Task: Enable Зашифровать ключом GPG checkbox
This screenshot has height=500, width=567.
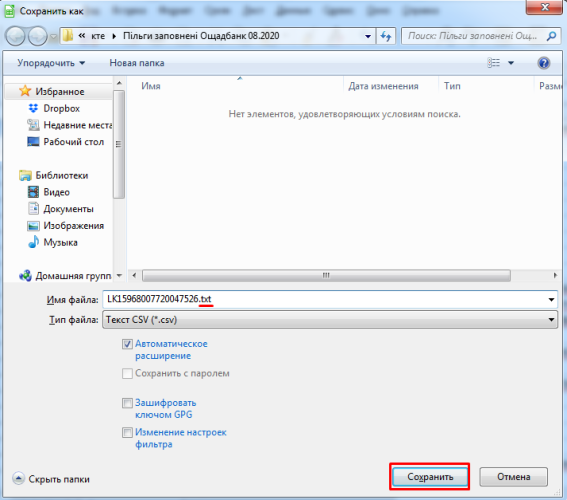Action: tap(127, 403)
